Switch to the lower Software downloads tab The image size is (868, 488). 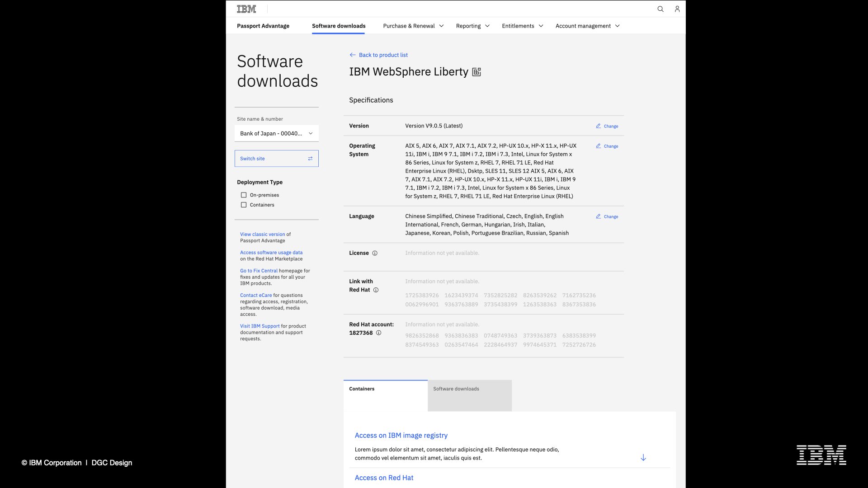click(470, 395)
